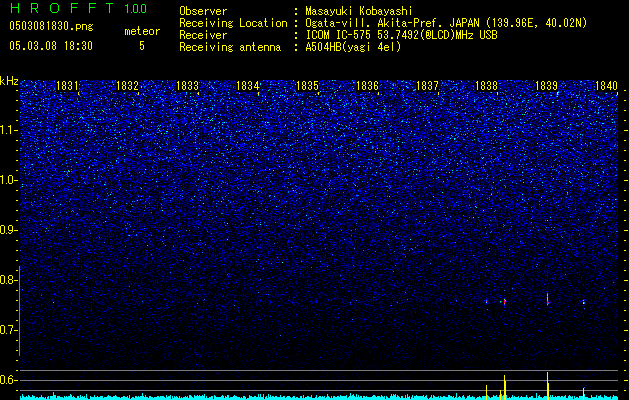Click the 1839 time axis label

click(546, 85)
